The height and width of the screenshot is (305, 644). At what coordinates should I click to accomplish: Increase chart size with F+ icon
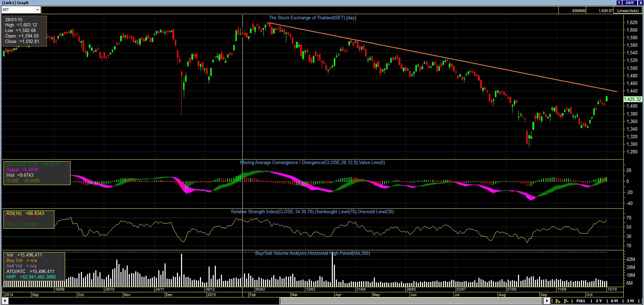coord(557,301)
